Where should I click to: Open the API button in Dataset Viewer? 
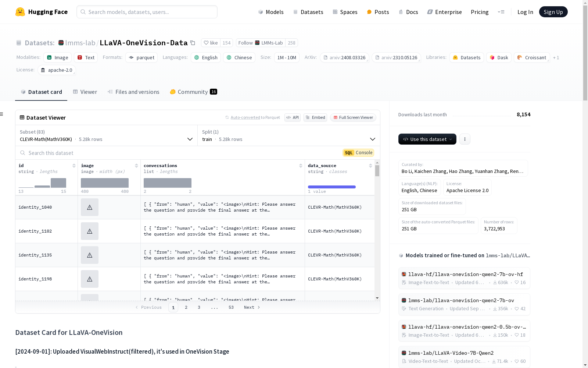pyautogui.click(x=293, y=117)
